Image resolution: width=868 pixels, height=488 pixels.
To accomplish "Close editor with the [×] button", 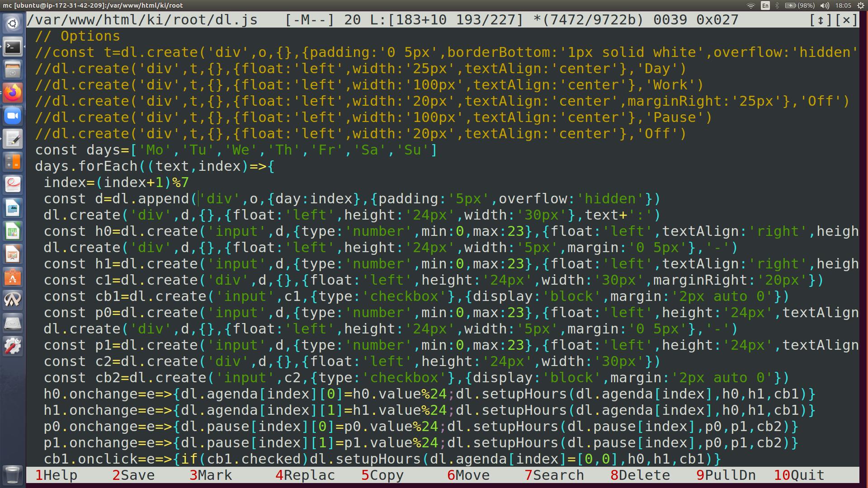I will [x=846, y=20].
